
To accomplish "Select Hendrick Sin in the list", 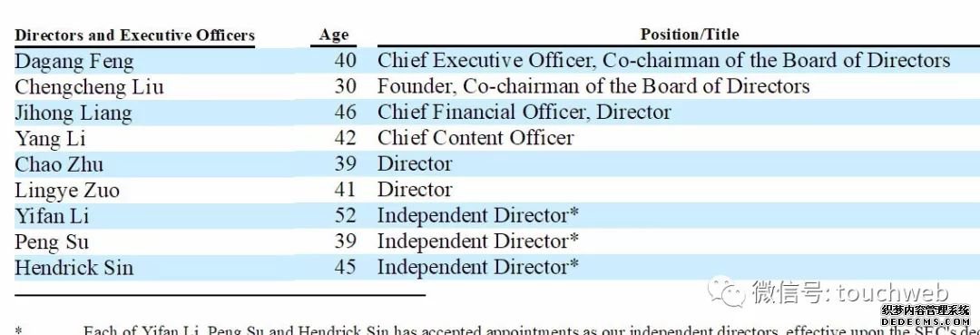I will click(74, 268).
